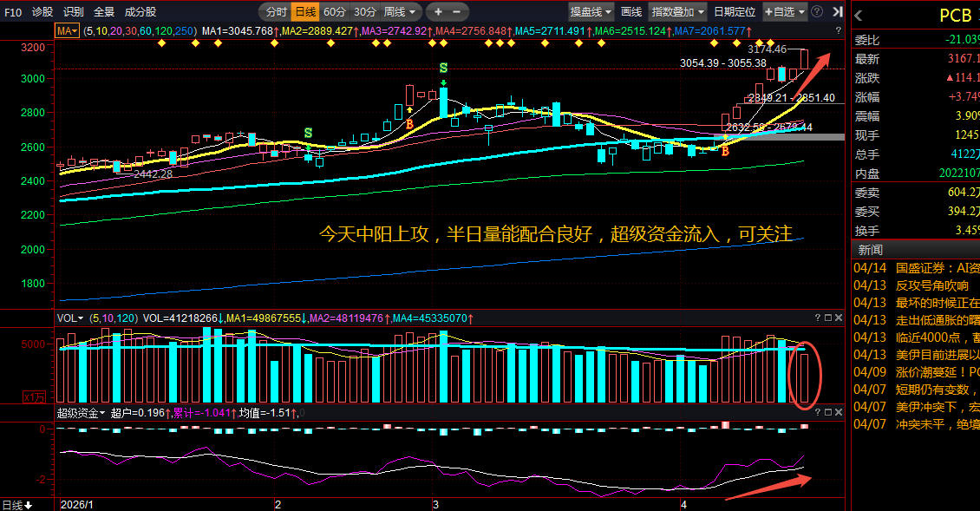
Task: Click the zoom-in (+) icon on the top toolbar
Action: click(x=438, y=11)
